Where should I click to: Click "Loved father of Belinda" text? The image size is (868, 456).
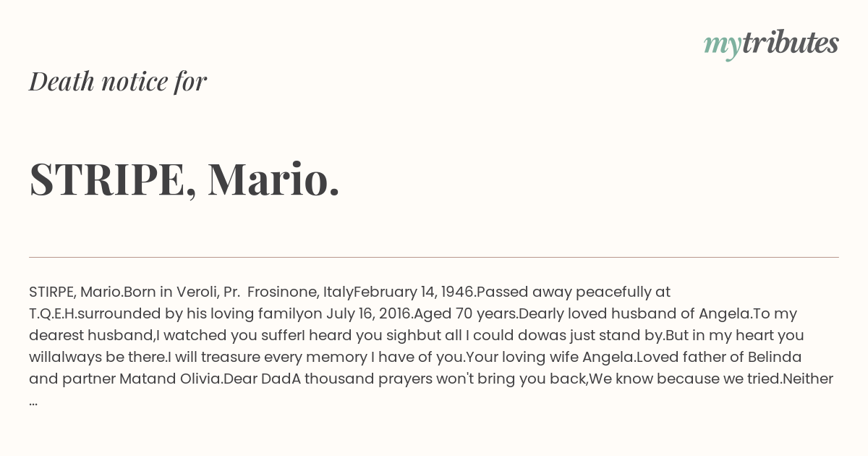(719, 357)
